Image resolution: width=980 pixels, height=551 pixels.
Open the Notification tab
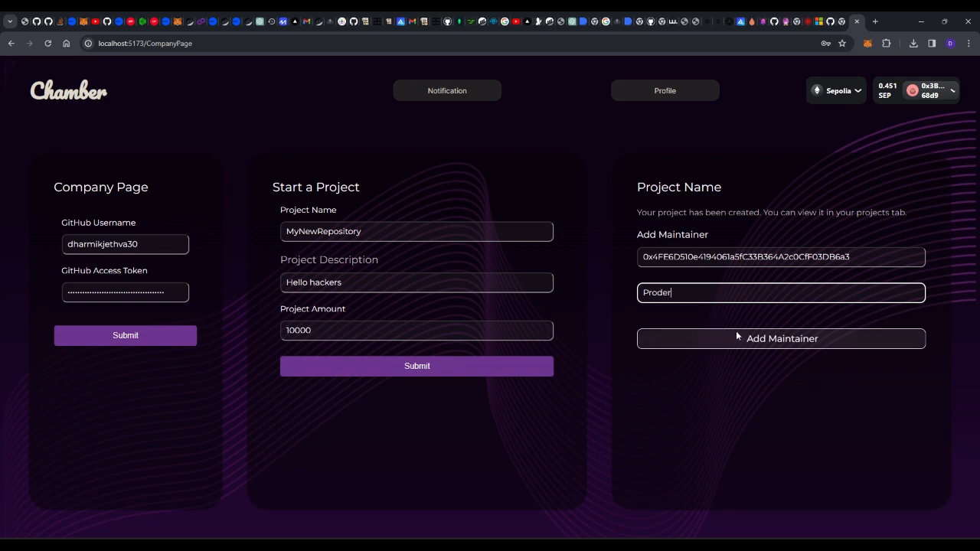pyautogui.click(x=447, y=90)
